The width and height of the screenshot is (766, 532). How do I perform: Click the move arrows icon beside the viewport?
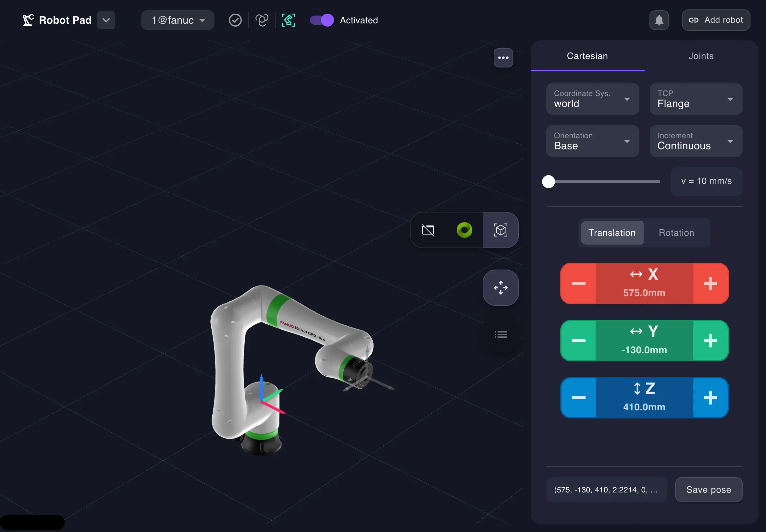pos(500,288)
